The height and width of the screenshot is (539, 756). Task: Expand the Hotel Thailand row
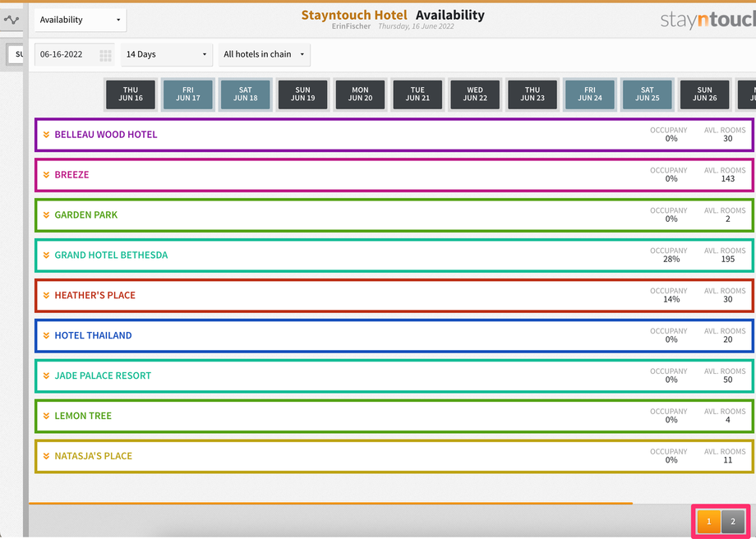[46, 335]
